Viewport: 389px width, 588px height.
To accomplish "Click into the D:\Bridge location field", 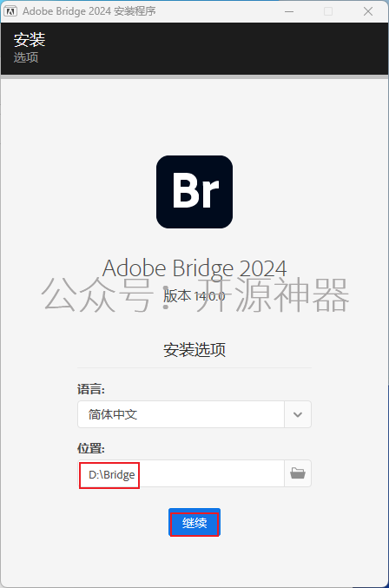I will coord(181,473).
